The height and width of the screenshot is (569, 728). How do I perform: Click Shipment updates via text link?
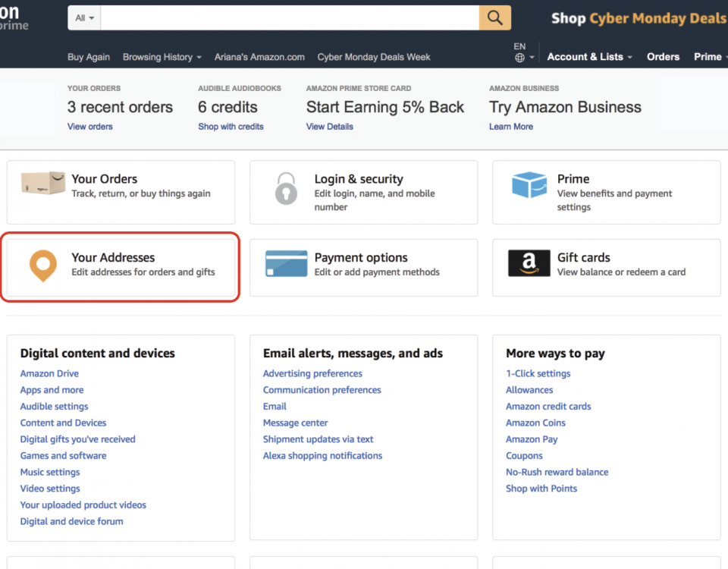click(318, 439)
